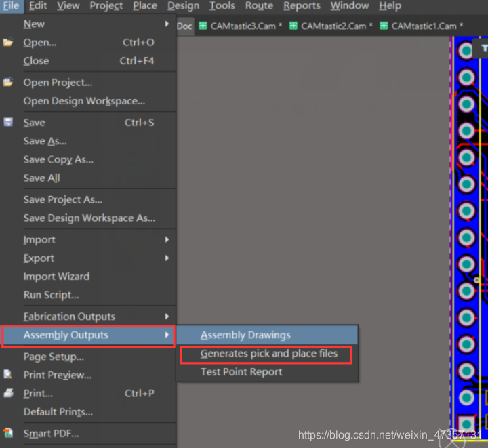Select Save Copy As... entry
This screenshot has width=488, height=448.
click(x=88, y=159)
